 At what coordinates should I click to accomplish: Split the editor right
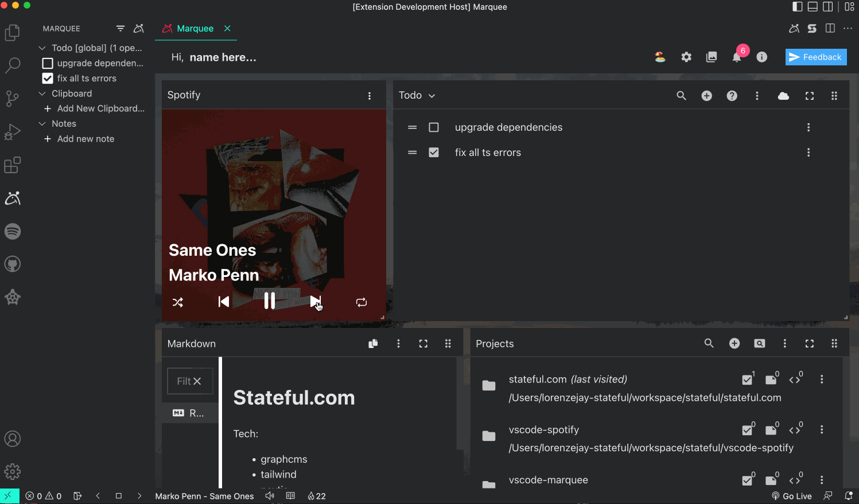pyautogui.click(x=830, y=28)
